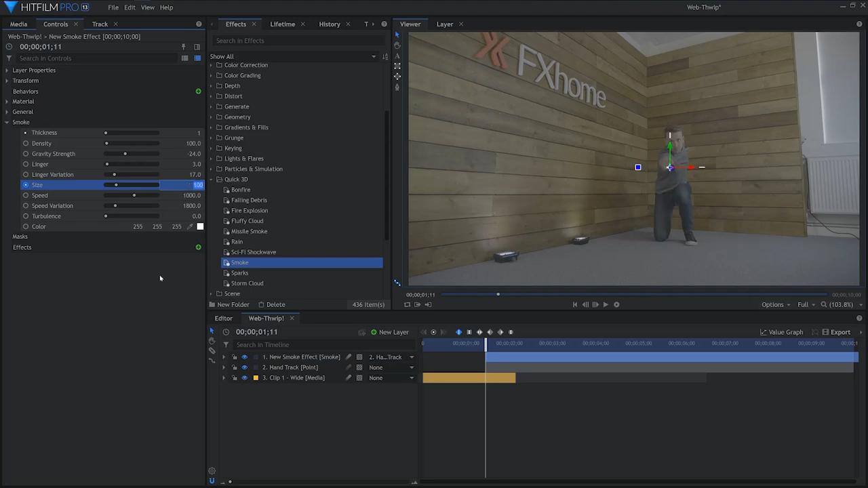The width and height of the screenshot is (868, 488).
Task: Open the View menu
Action: pos(148,7)
